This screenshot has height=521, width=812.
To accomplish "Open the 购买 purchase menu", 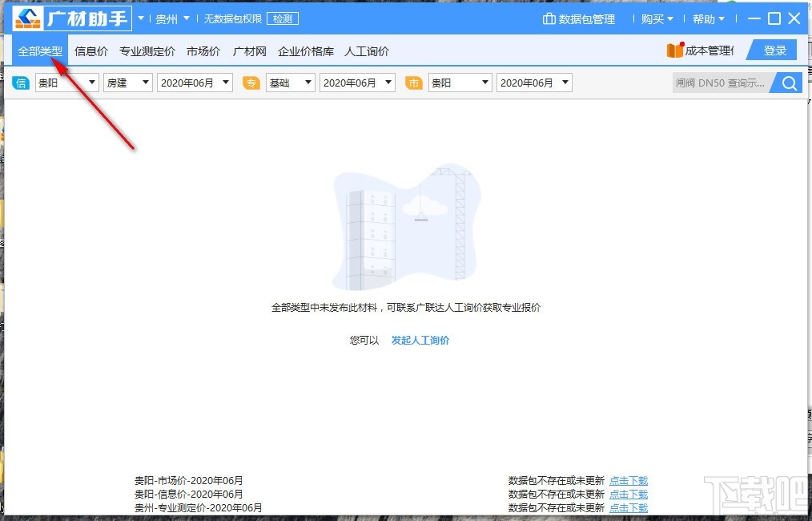I will coord(657,18).
